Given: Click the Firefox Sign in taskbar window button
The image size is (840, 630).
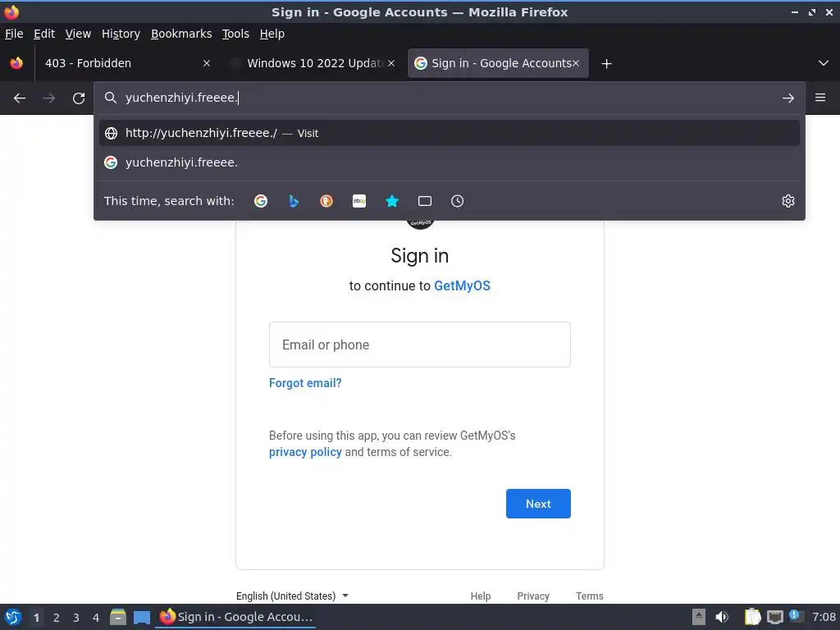Looking at the screenshot, I should pos(235,617).
